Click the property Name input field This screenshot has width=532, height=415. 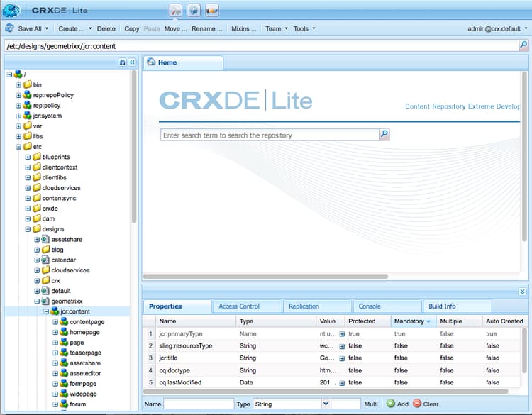click(x=199, y=404)
